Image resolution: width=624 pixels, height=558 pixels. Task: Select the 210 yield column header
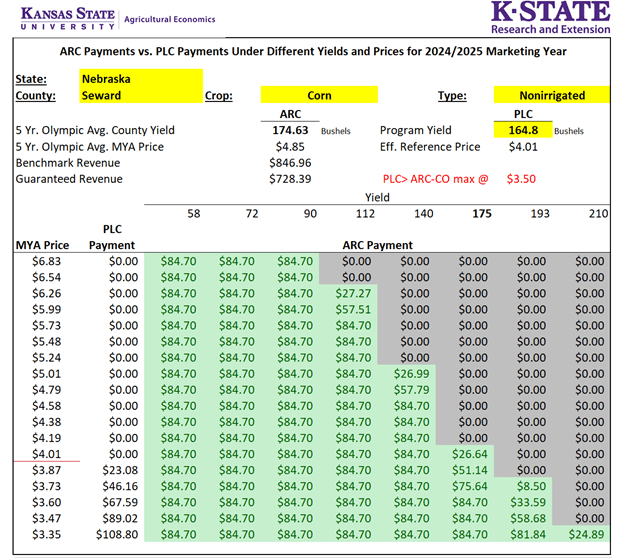[x=598, y=214]
